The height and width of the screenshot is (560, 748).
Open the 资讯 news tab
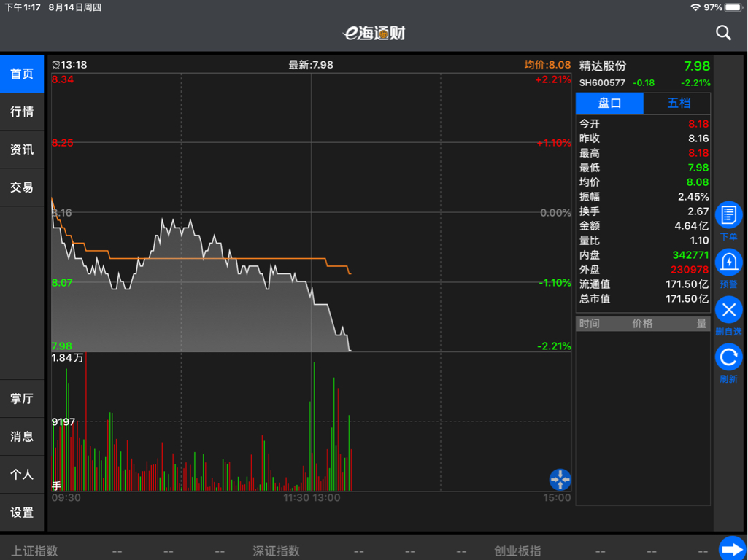[22, 149]
